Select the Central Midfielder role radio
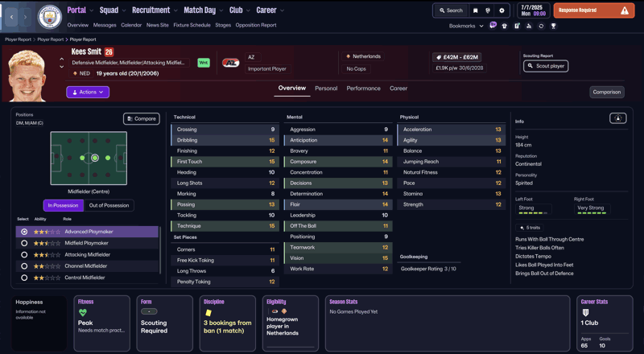The height and width of the screenshot is (354, 644). [24, 278]
